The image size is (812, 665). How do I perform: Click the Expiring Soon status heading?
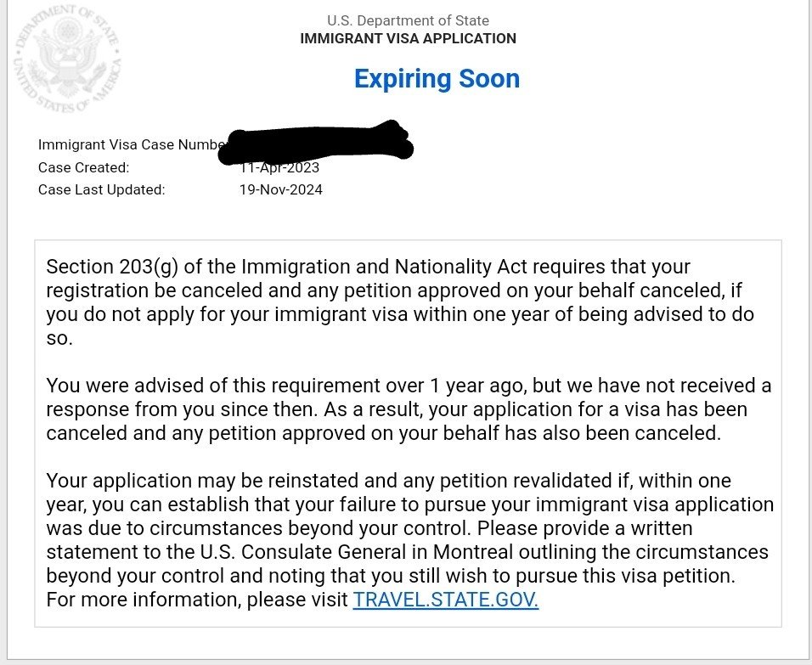437,79
